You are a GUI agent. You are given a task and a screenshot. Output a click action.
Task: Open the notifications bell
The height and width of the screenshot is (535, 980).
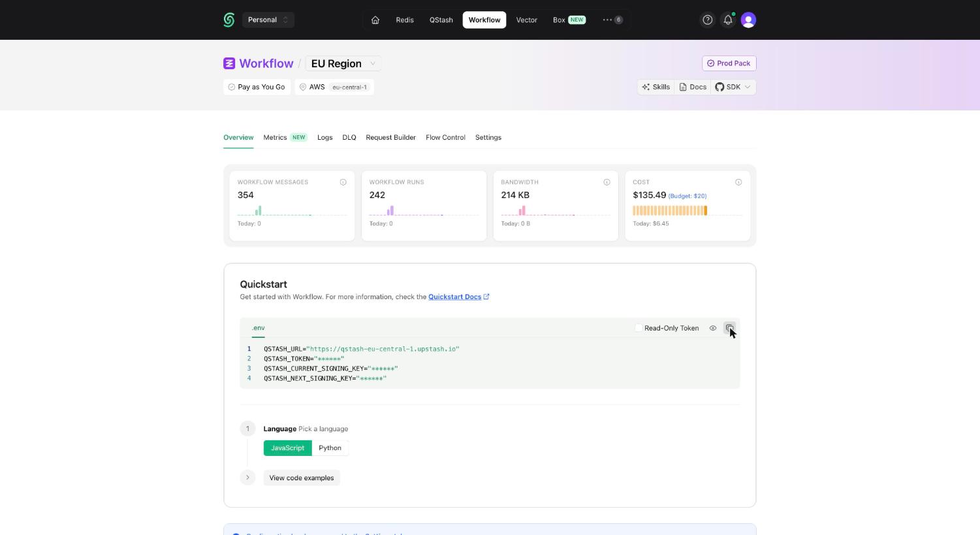click(728, 20)
